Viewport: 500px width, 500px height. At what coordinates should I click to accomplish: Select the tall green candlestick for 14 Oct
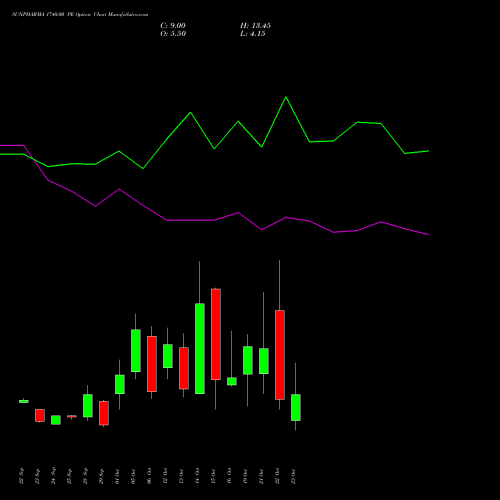200,348
